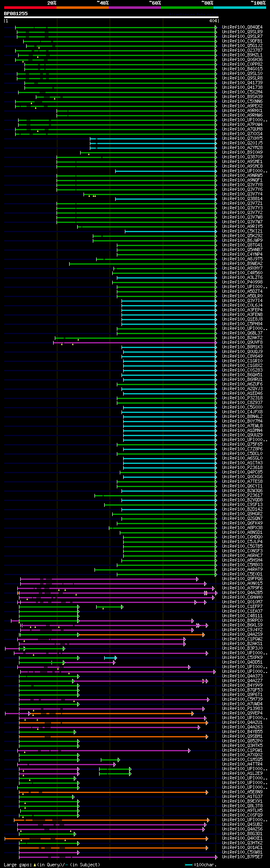Image resolution: width=270 pixels, height=868 pixels.
Task: Click the white query length bar
Action: tap(111, 17)
